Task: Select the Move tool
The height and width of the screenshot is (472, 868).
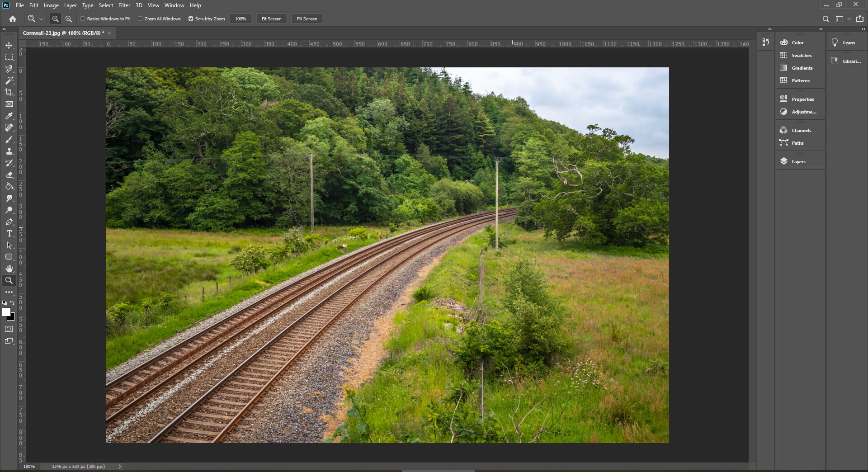Action: (9, 45)
